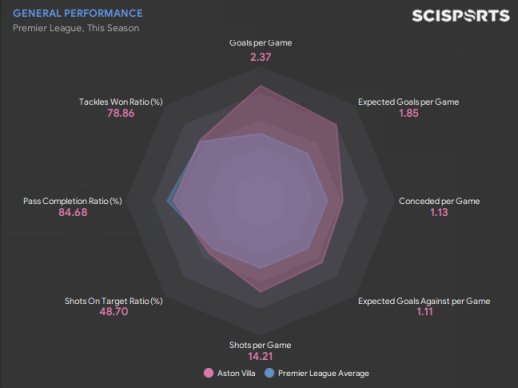
Task: Click the 1.11 expected goals against value
Action: [425, 312]
